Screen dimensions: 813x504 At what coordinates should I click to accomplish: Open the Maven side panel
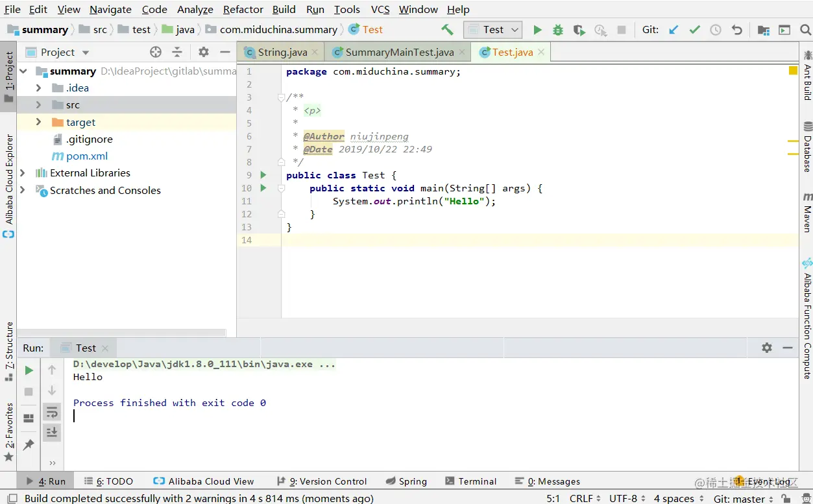pyautogui.click(x=807, y=212)
